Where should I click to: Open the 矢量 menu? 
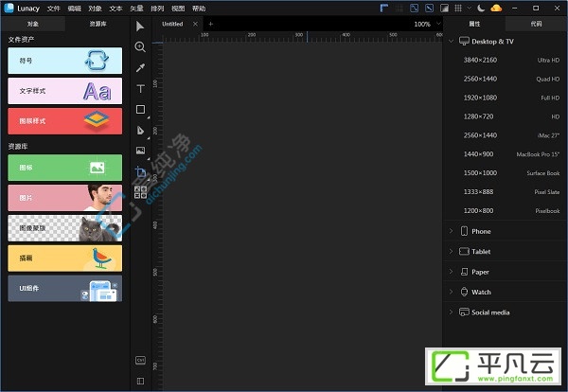pyautogui.click(x=136, y=9)
